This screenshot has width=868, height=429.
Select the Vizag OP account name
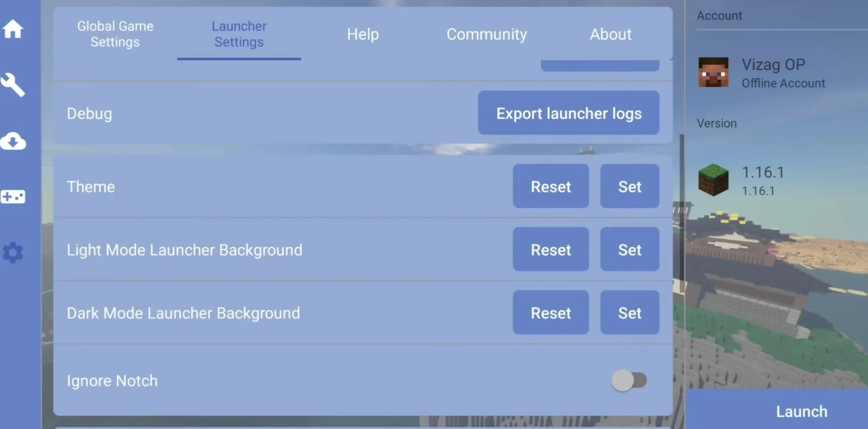(773, 65)
